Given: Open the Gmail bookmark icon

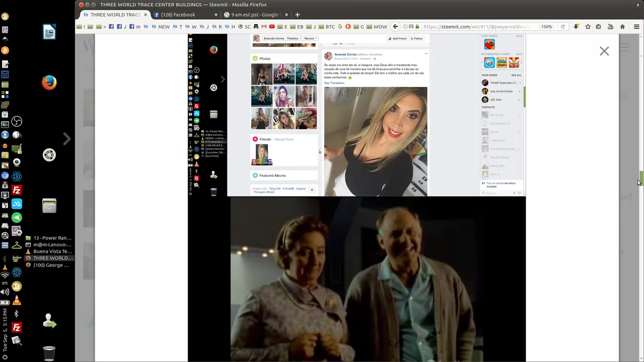Looking at the screenshot, I should point(264,27).
